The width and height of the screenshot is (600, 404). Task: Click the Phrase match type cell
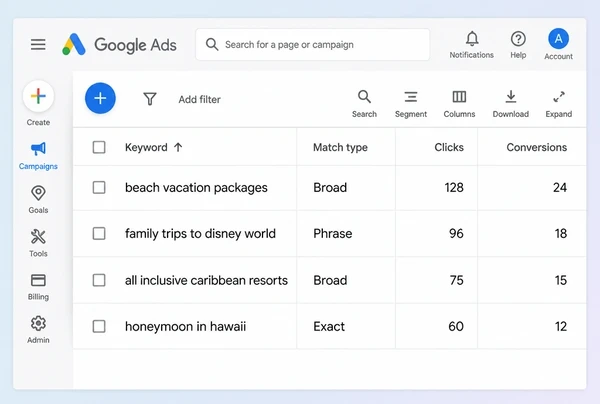tap(333, 233)
